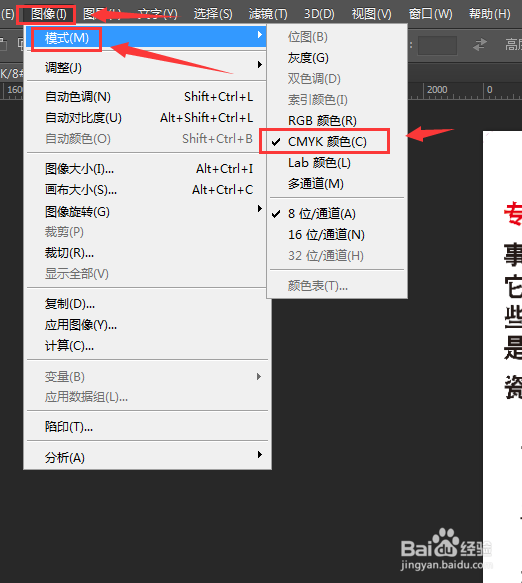This screenshot has height=583, width=522.
Task: Click the options bar input field
Action: [x=437, y=45]
